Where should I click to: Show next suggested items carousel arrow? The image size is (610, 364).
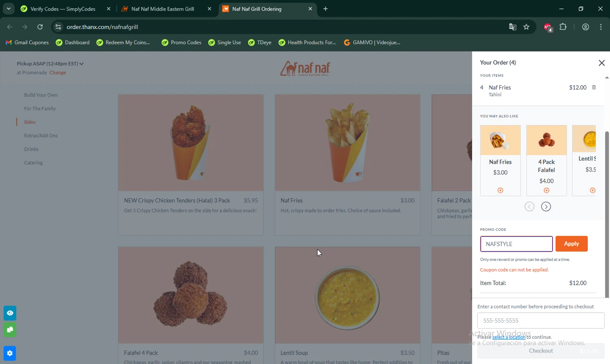point(546,207)
